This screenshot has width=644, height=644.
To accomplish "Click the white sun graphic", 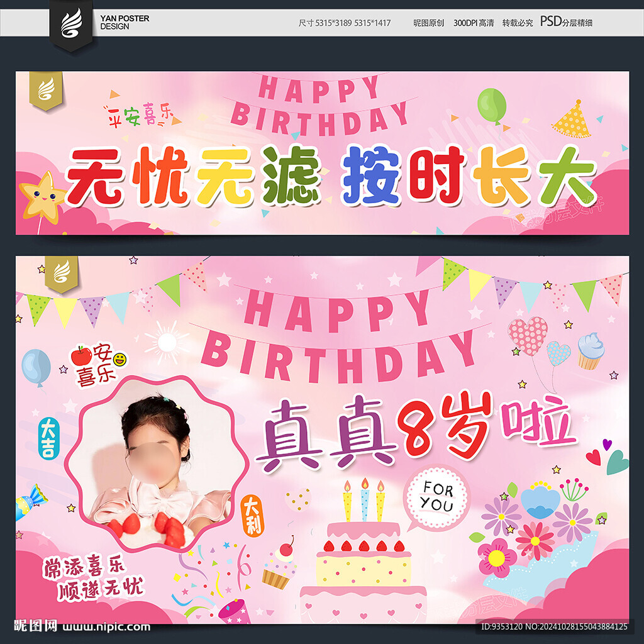I will [x=166, y=343].
